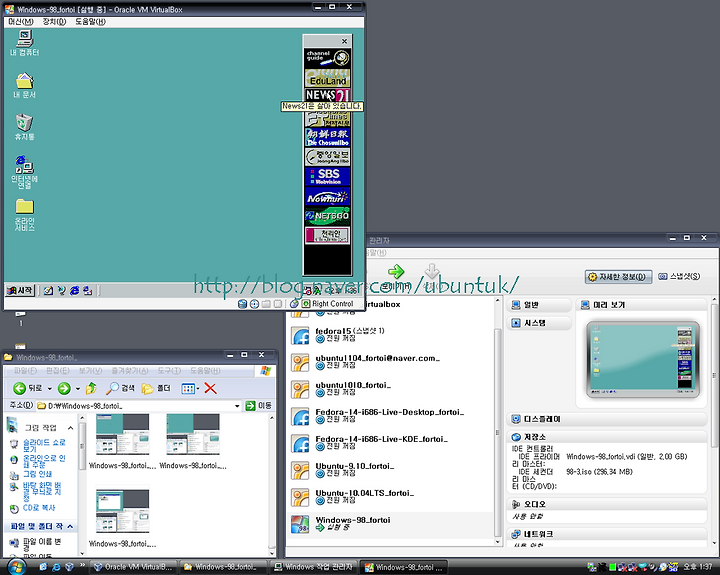Open the 휴지통 recycle bin icon
The image size is (720, 575).
pyautogui.click(x=24, y=127)
